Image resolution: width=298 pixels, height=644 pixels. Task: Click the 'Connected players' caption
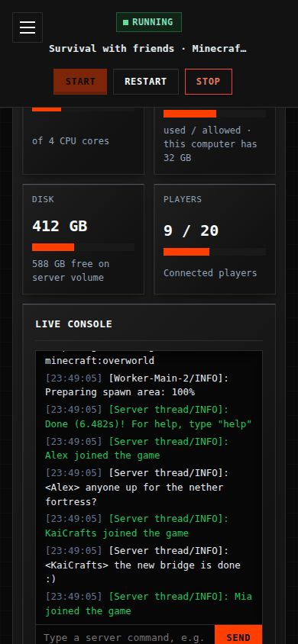pos(210,273)
